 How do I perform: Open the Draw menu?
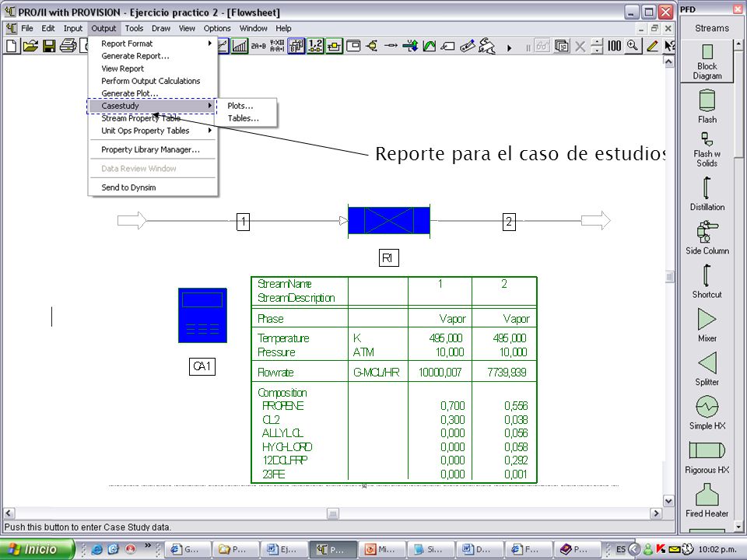coord(161,28)
